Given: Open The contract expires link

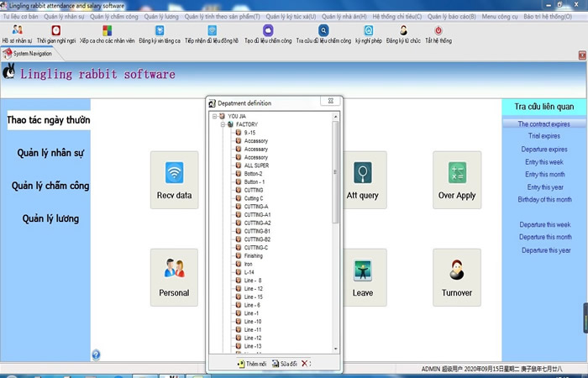Looking at the screenshot, I should click(x=543, y=123).
